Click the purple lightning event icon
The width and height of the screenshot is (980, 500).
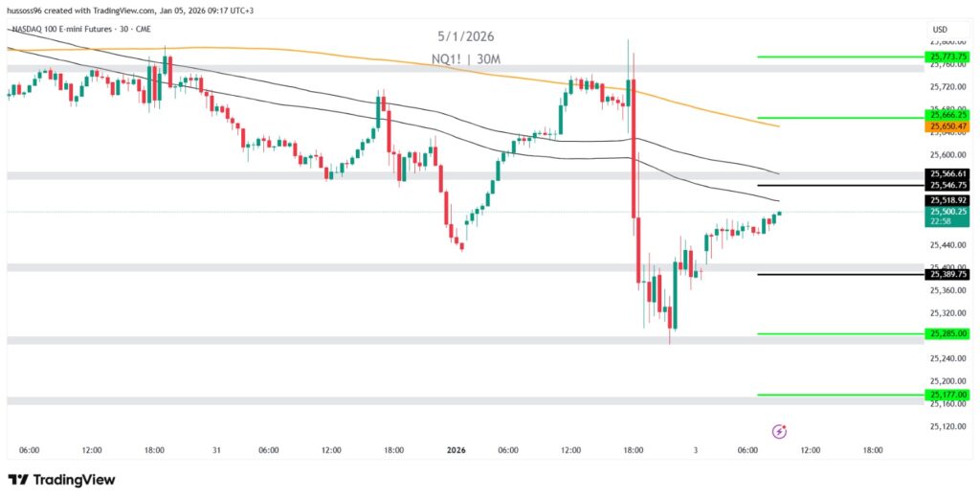click(779, 431)
